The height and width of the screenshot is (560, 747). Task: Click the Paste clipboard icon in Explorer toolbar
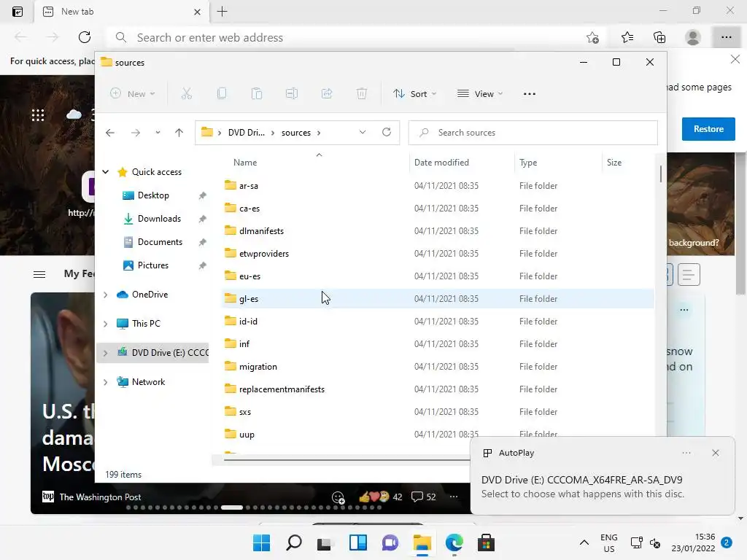pyautogui.click(x=257, y=94)
